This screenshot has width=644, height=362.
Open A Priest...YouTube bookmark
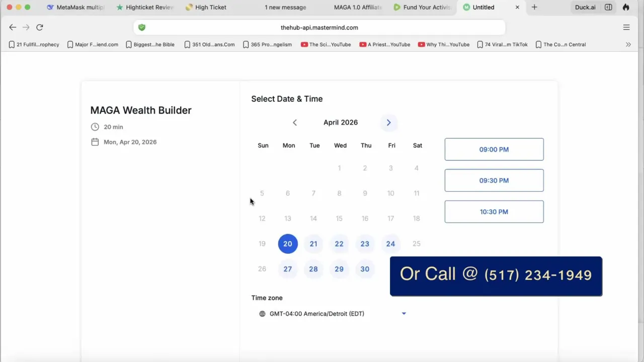pyautogui.click(x=384, y=44)
